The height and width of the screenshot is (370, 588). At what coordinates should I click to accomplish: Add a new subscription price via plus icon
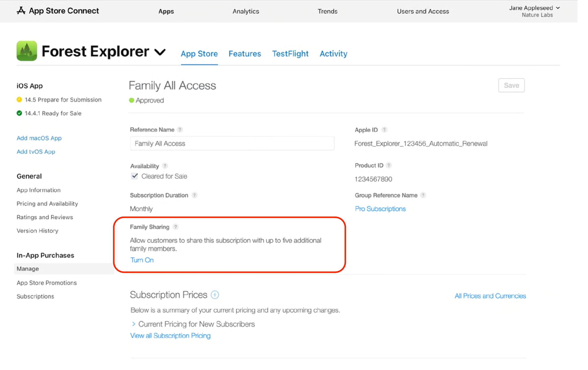click(x=215, y=295)
